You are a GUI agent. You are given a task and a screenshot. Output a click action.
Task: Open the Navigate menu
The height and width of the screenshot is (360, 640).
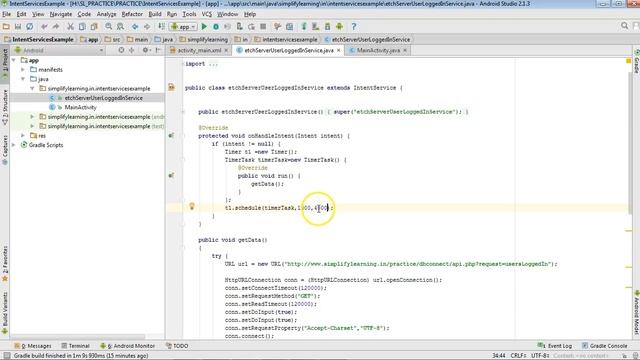coord(60,14)
